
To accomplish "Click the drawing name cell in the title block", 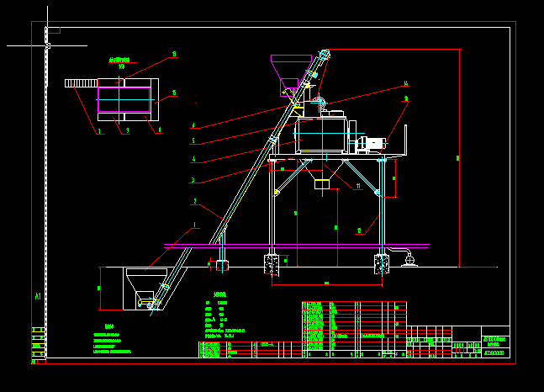I will click(x=495, y=342).
